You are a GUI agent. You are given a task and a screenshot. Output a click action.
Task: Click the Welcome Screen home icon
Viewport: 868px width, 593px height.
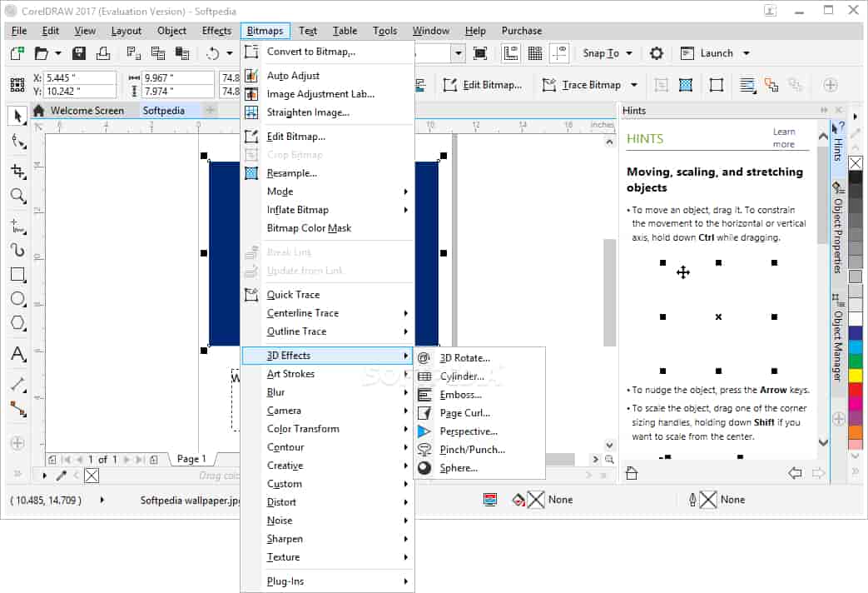(39, 110)
